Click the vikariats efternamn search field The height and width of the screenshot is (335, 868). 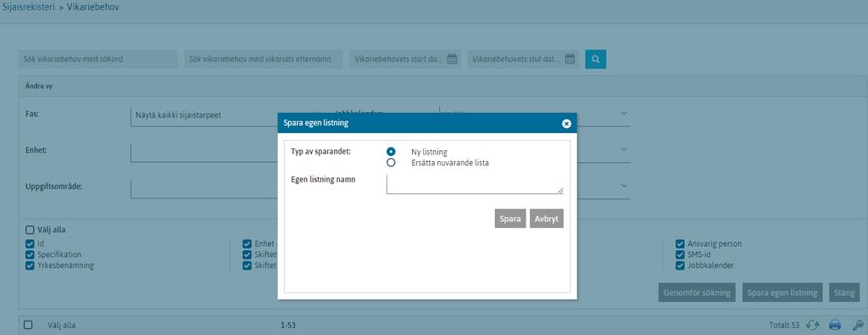tap(264, 59)
